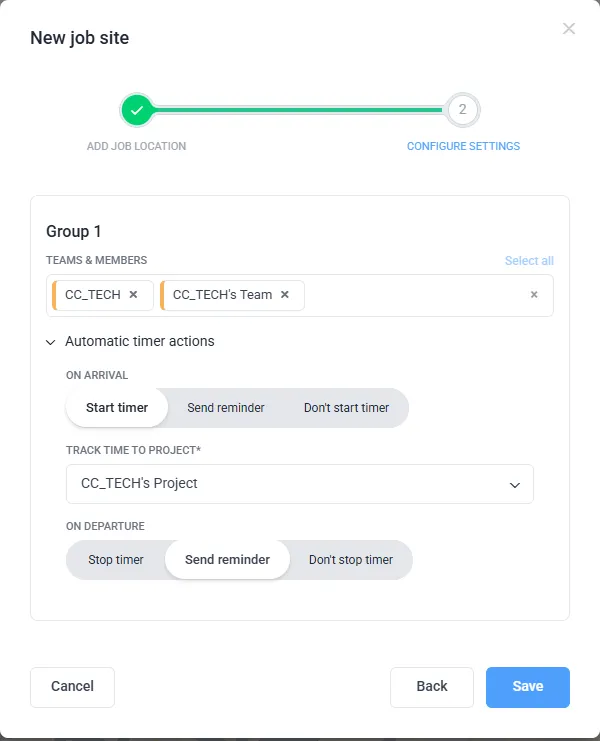This screenshot has height=741, width=600.
Task: Choose Send reminder on departure
Action: point(227,560)
